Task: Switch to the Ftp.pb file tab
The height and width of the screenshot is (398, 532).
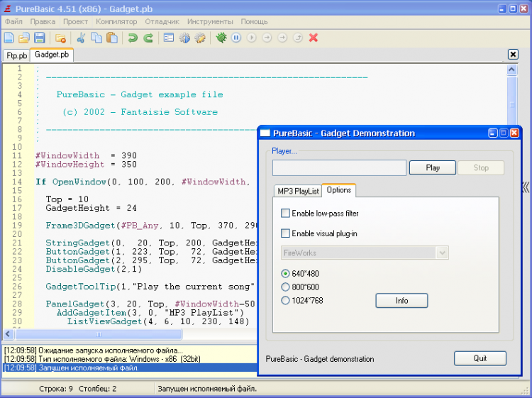Action: tap(16, 55)
